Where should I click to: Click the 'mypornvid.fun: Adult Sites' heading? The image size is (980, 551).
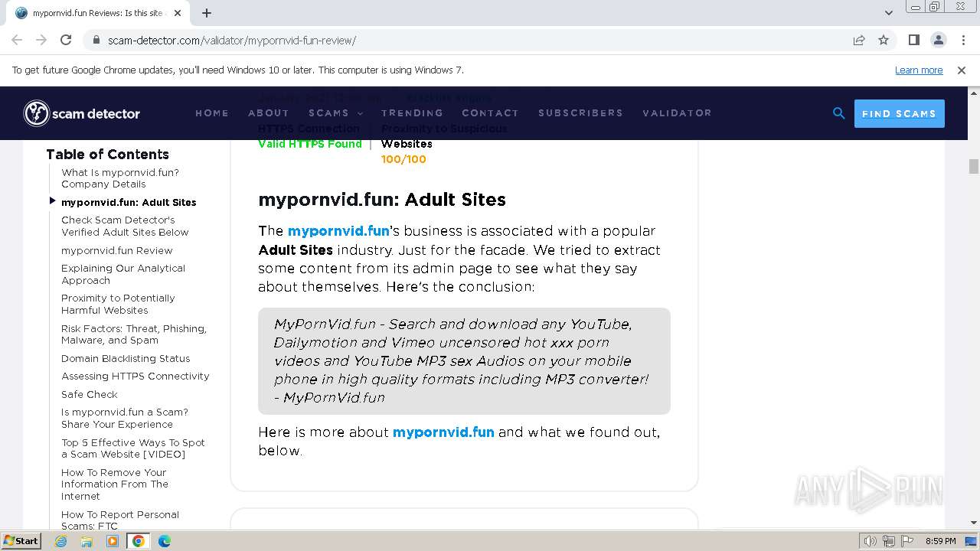click(x=382, y=200)
